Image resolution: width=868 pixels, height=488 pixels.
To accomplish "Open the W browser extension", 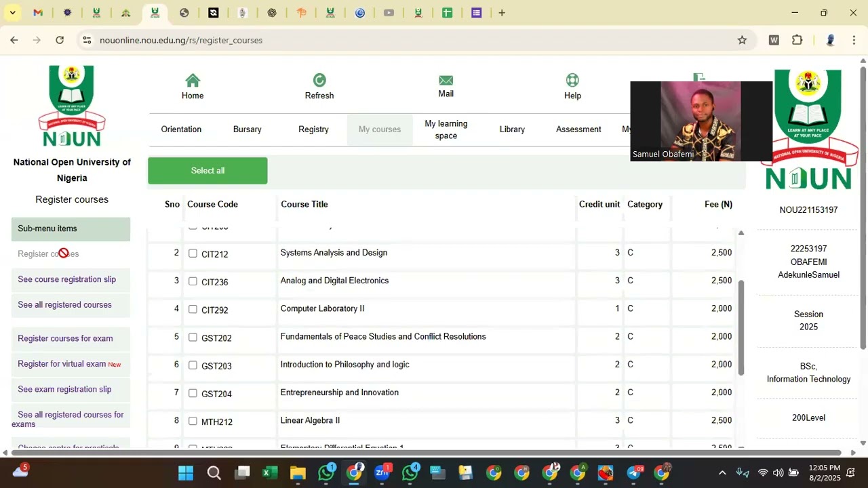I will point(774,40).
